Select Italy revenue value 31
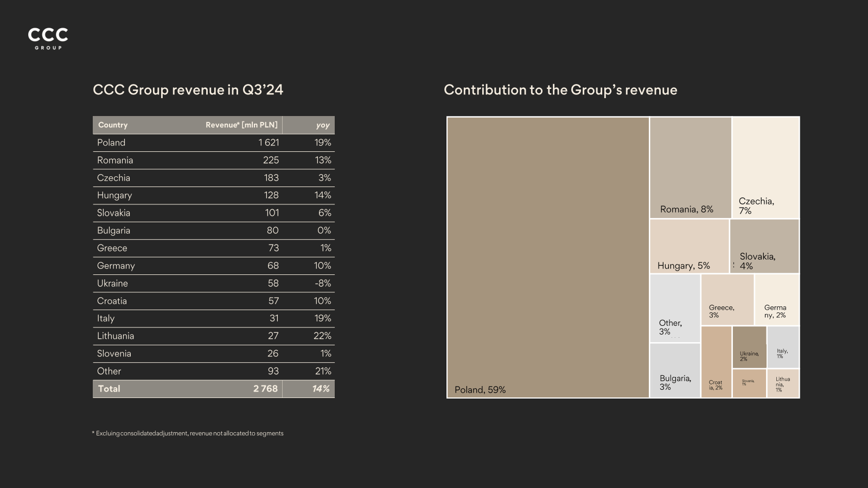Image resolution: width=868 pixels, height=488 pixels. tap(274, 318)
